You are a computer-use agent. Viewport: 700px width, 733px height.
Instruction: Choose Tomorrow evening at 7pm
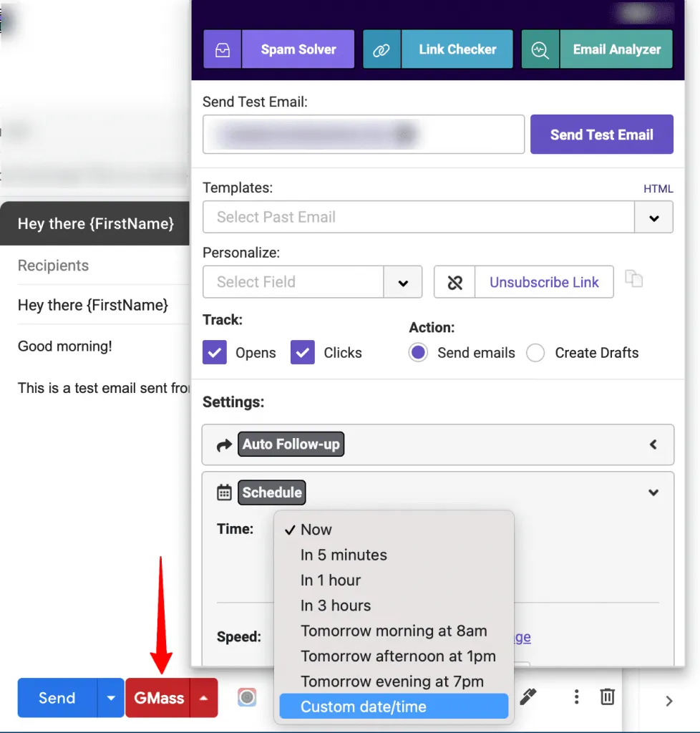pos(394,681)
